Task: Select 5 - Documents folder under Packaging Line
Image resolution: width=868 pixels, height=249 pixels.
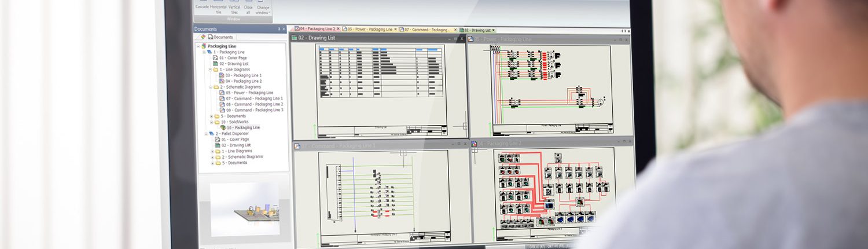Action: tap(234, 116)
